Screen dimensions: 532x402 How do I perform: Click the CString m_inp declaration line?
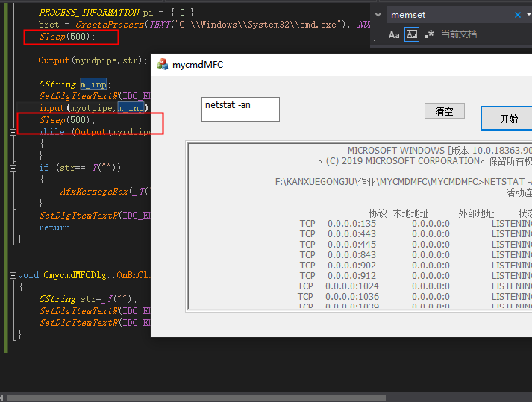point(75,84)
